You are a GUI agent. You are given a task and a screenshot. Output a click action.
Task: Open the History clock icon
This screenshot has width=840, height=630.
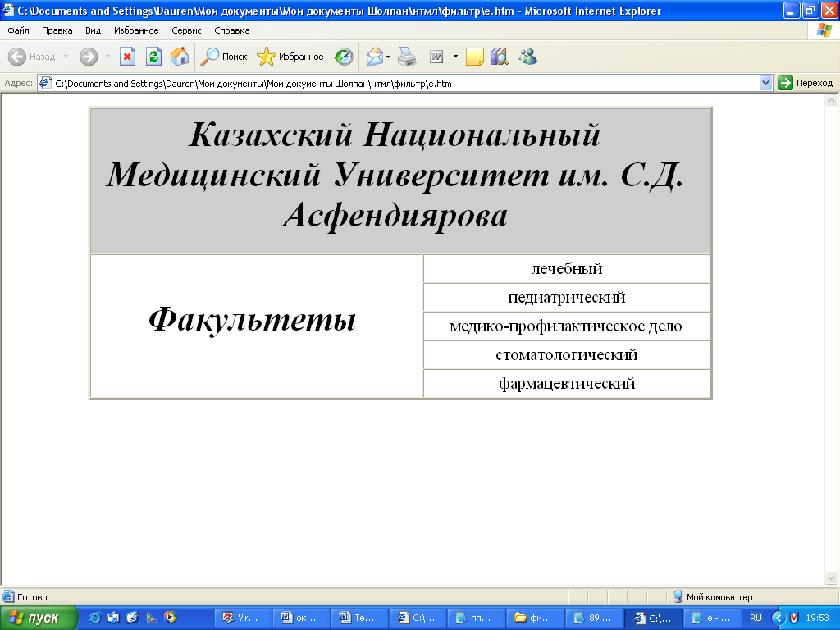click(x=344, y=57)
